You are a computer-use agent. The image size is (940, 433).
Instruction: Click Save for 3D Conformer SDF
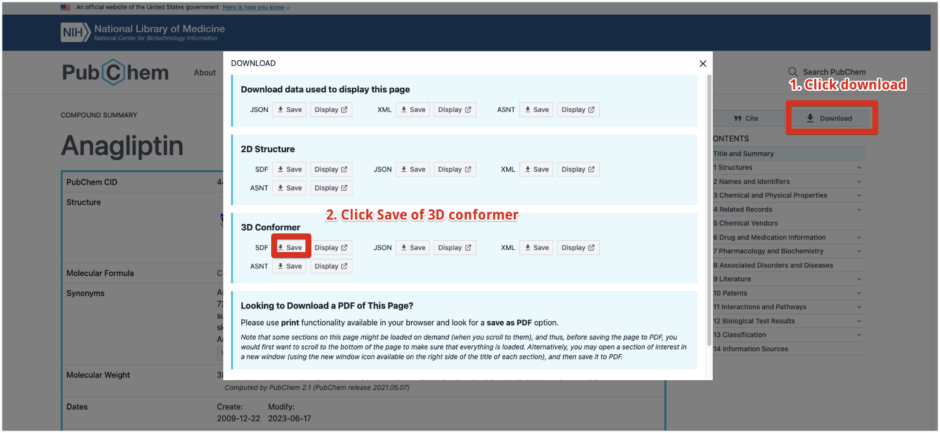click(290, 247)
